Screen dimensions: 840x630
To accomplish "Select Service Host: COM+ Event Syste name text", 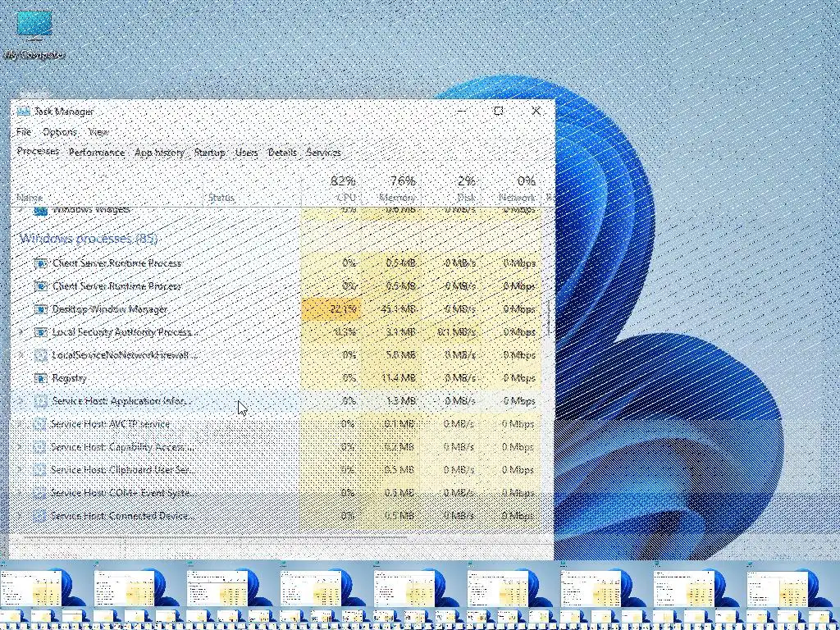I will (123, 493).
